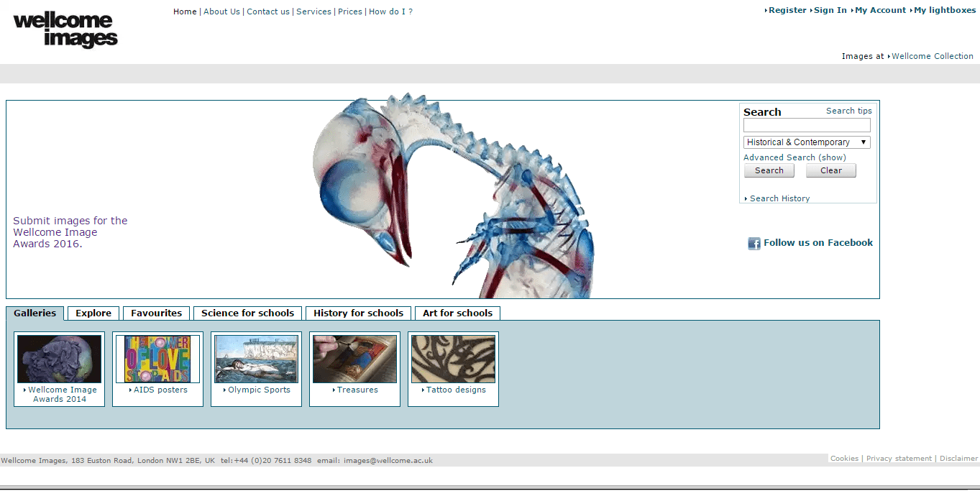Click the Search button

[769, 170]
